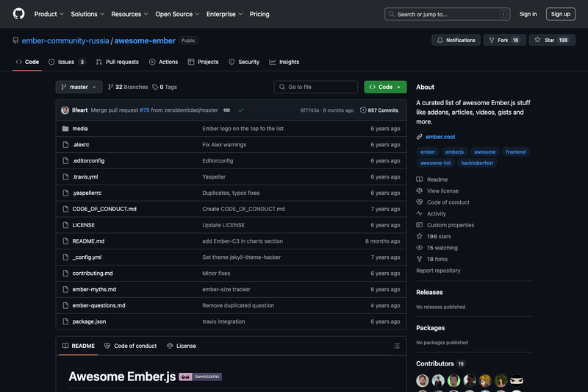Click the ember.cool link icon

[419, 137]
